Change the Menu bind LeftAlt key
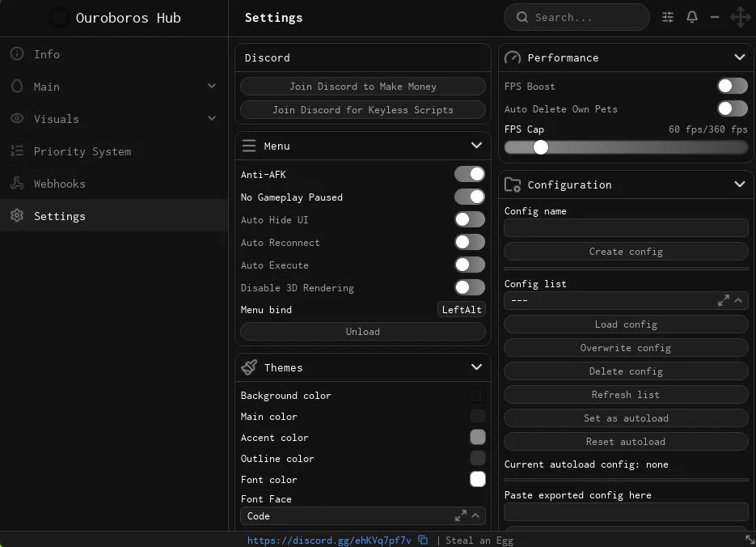The image size is (756, 547). pos(462,310)
